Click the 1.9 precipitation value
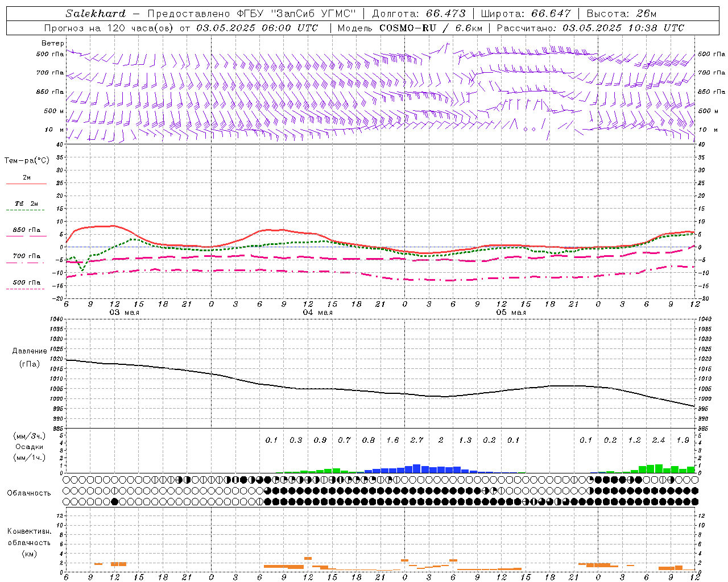This screenshot has width=728, height=582. (x=682, y=440)
